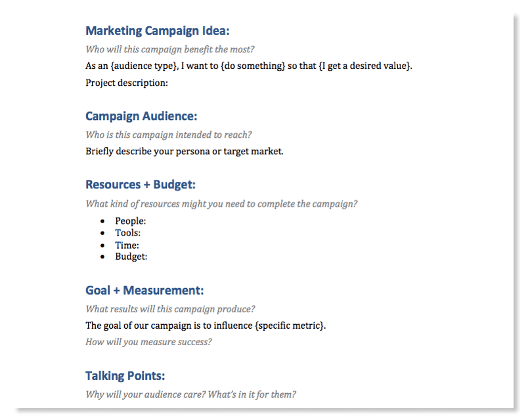Click the {do something} placeholder text
528x420 pixels.
pyautogui.click(x=253, y=66)
